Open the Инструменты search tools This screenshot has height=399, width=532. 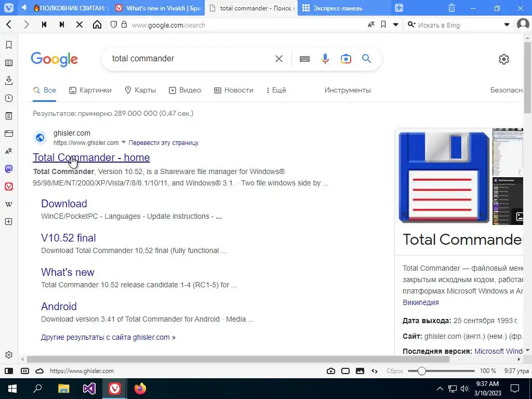click(x=348, y=90)
